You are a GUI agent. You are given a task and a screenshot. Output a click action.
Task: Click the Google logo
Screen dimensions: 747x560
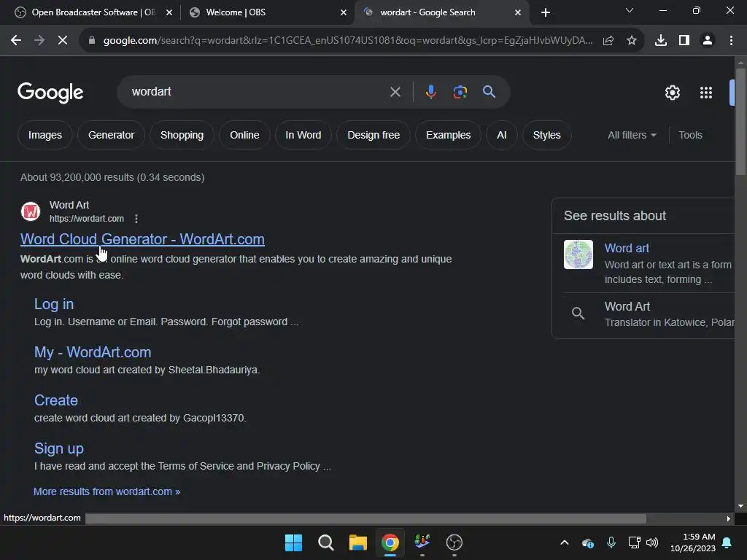50,93
